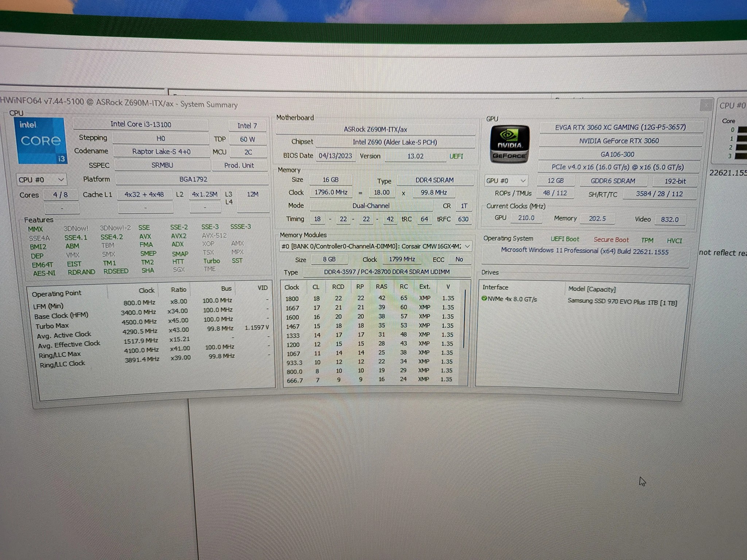Viewport: 747px width, 560px height.
Task: Click the PCIe v4.0 x16 link field
Action: [x=618, y=167]
